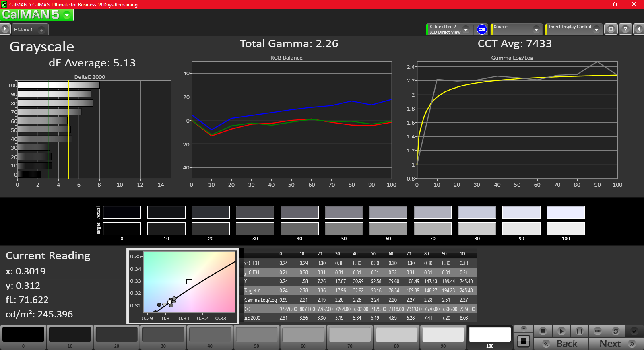Click the 'cd/m²: 245.396' reading
The height and width of the screenshot is (350, 644).
(x=39, y=314)
